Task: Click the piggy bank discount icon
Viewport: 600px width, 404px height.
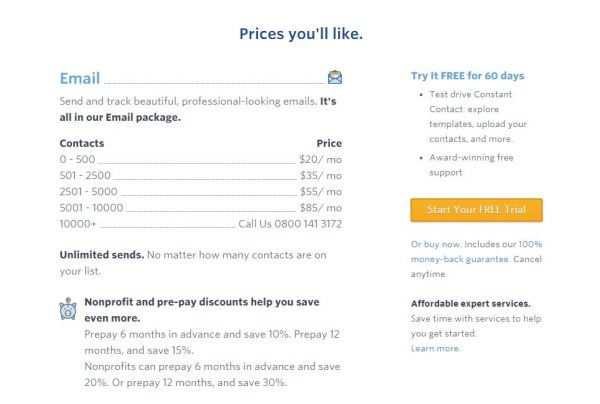Action: click(68, 309)
